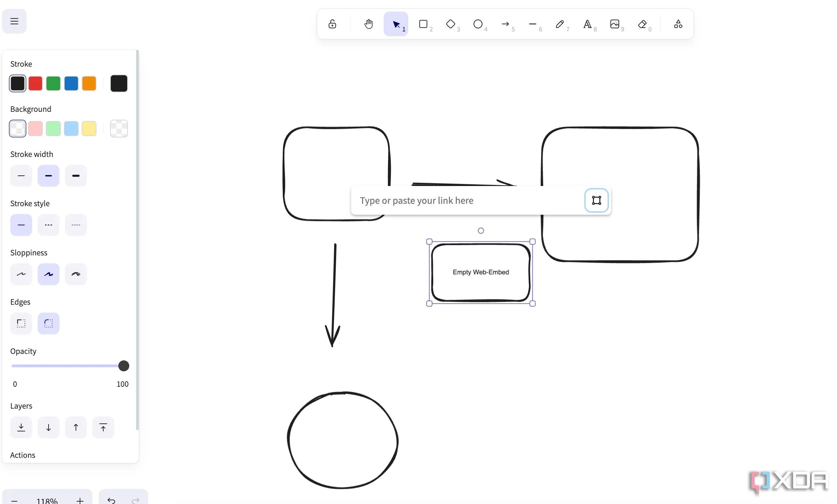
Task: Select the Hand panning tool
Action: 368,24
